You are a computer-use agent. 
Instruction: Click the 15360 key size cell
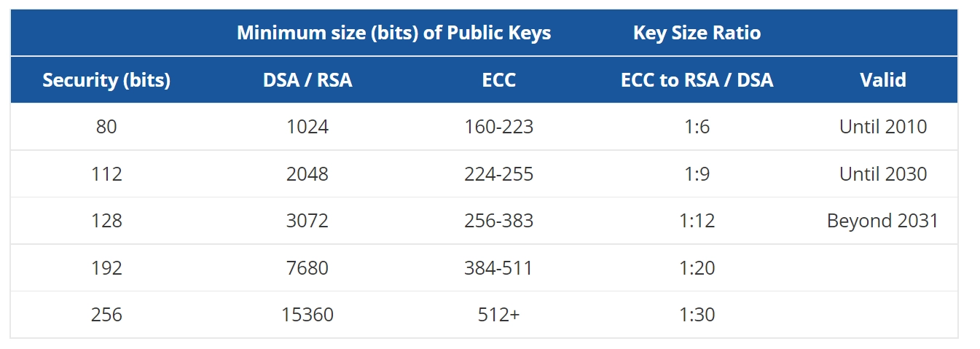(307, 315)
